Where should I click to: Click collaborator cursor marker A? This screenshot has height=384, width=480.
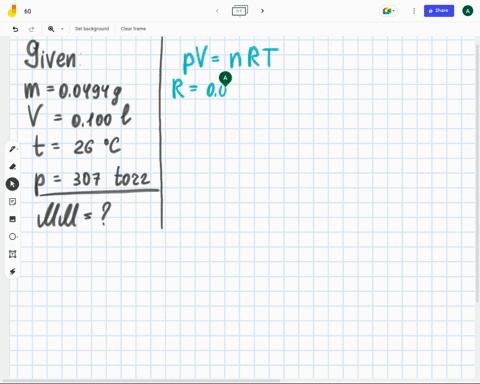[225, 79]
